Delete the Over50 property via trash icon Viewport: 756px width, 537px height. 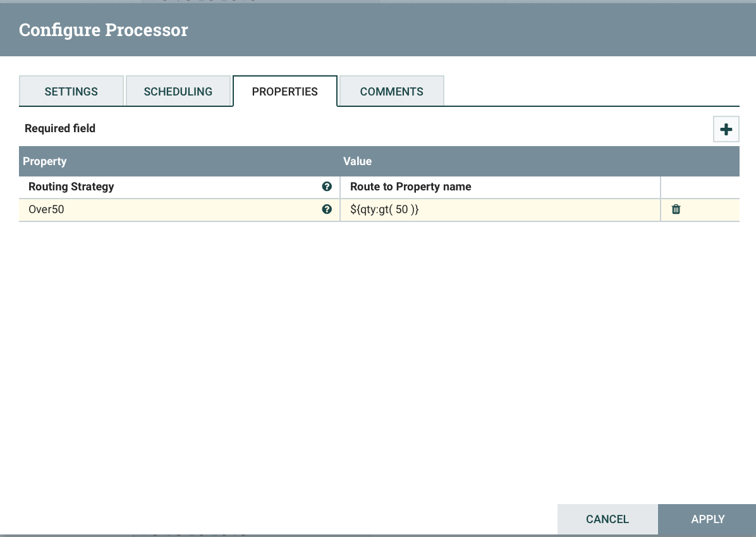pos(676,209)
